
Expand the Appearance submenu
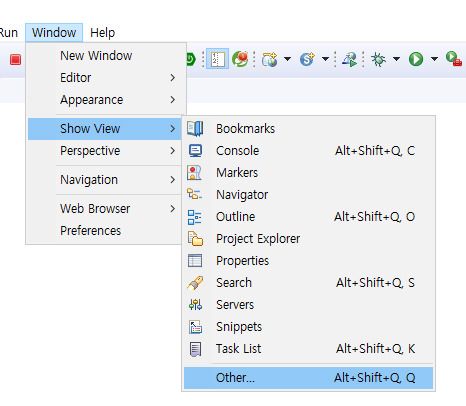(x=105, y=100)
